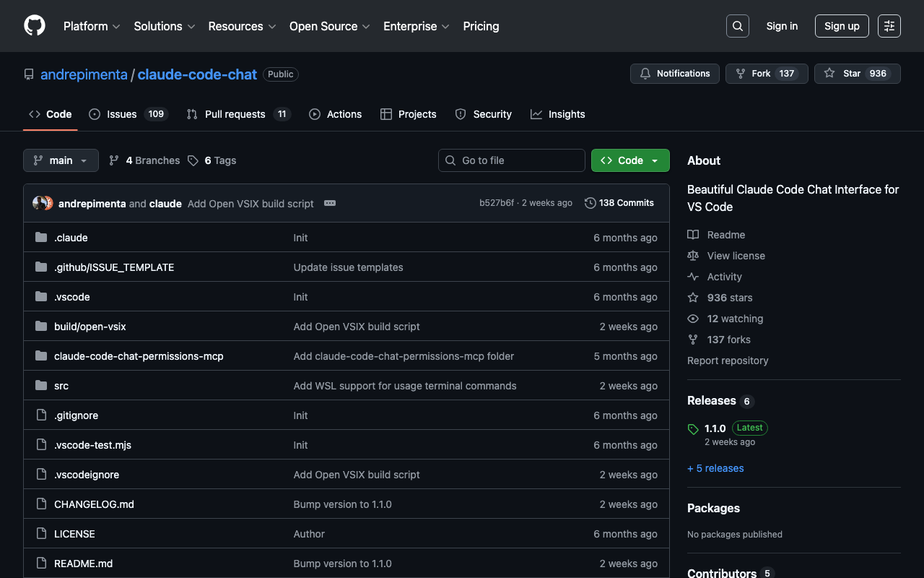Open the + 5 releases link
Screen dimensions: 924x578
(715, 468)
